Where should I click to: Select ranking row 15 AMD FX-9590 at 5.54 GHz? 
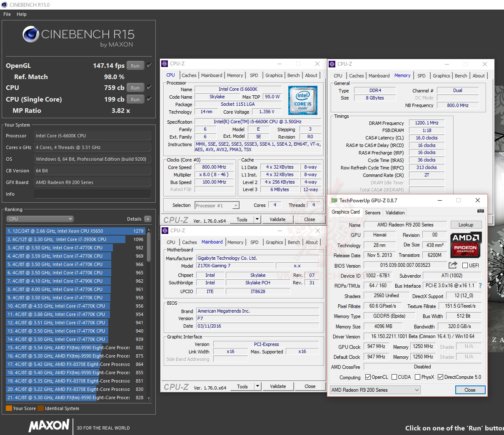pos(75,348)
